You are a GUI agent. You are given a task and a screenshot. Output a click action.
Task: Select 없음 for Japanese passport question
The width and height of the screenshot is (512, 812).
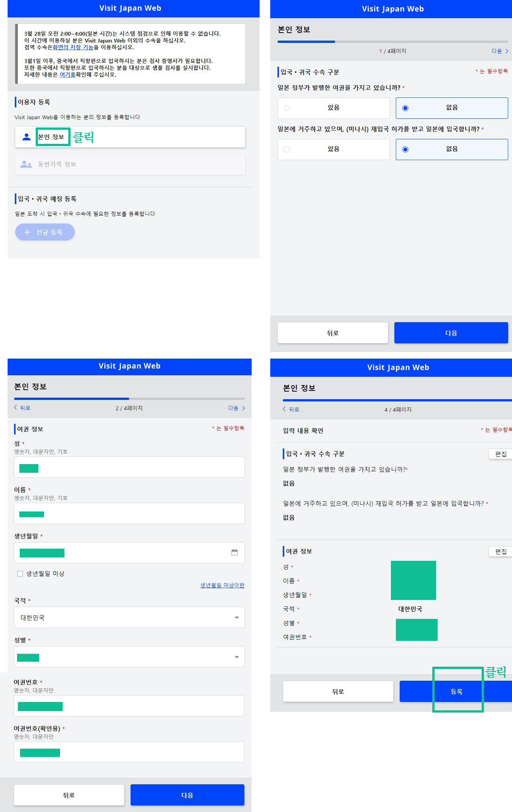coord(452,108)
